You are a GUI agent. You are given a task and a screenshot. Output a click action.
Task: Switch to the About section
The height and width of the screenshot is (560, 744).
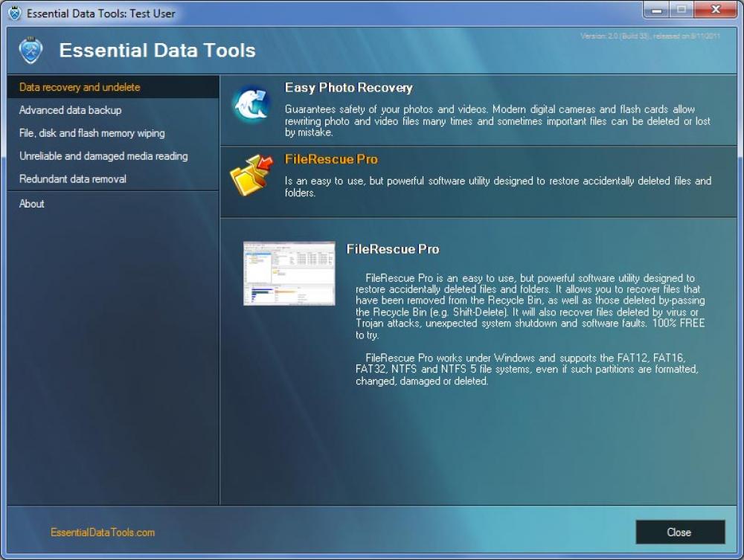pyautogui.click(x=31, y=204)
